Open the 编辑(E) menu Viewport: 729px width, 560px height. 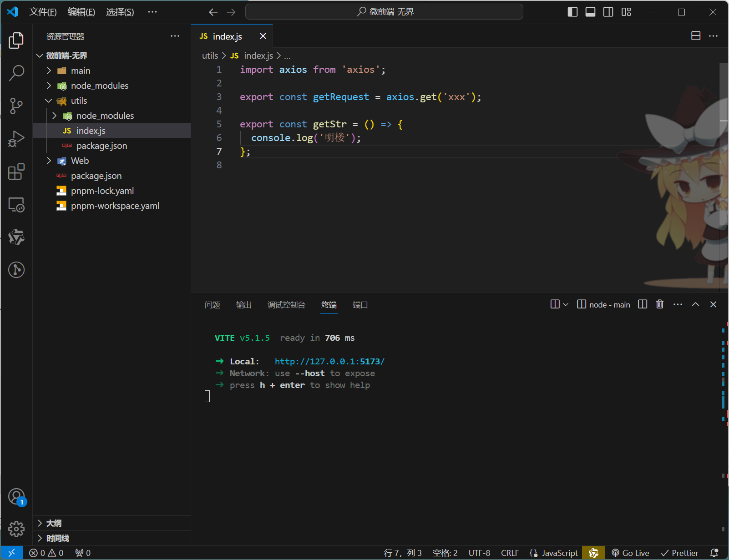81,12
